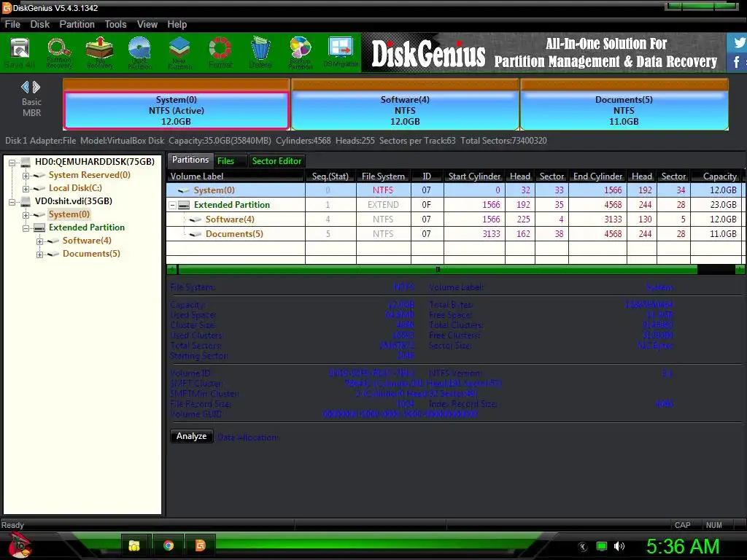747x560 pixels.
Task: Open the Tools menu
Action: [116, 24]
